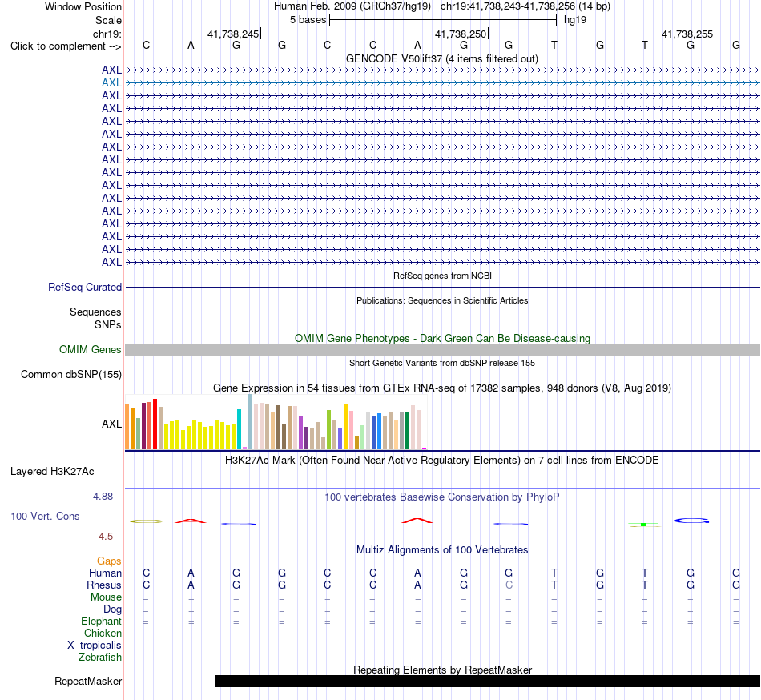Click the OMIM Genes label
The height and width of the screenshot is (700, 761).
91,349
